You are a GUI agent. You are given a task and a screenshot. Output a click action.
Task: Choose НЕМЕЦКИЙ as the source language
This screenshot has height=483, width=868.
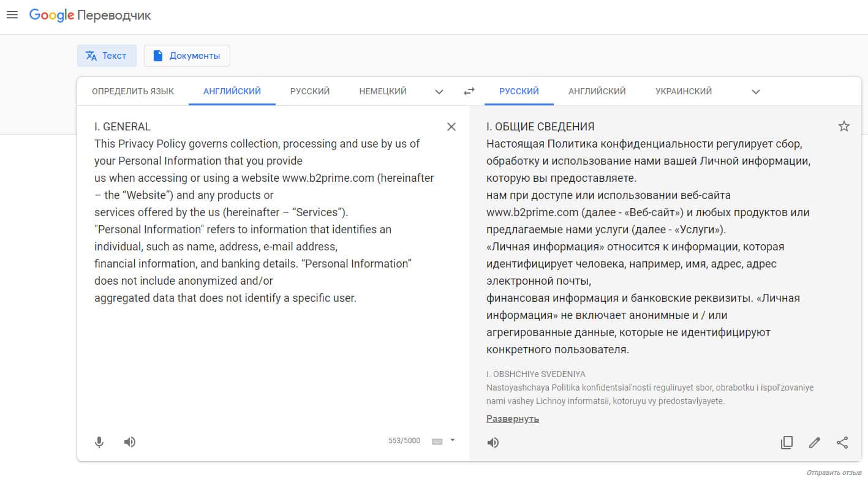[x=383, y=91]
